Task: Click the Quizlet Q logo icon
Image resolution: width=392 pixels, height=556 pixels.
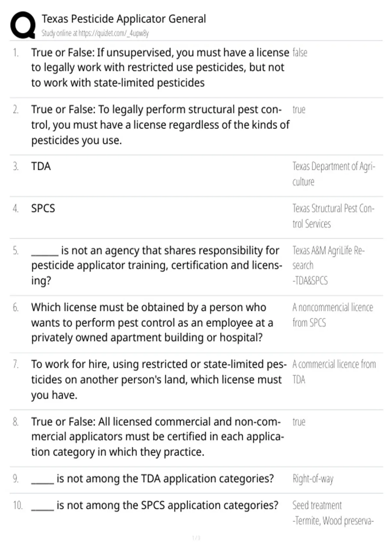Action: tap(23, 25)
